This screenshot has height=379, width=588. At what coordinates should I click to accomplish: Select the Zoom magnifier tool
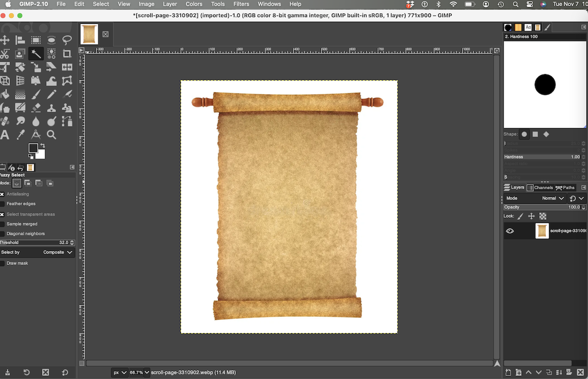(x=51, y=135)
